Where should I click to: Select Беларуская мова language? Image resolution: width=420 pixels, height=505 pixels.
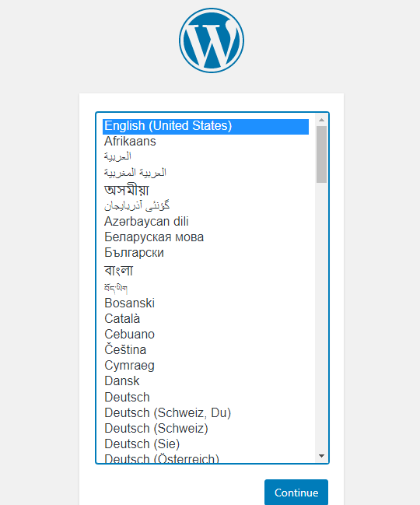point(205,237)
